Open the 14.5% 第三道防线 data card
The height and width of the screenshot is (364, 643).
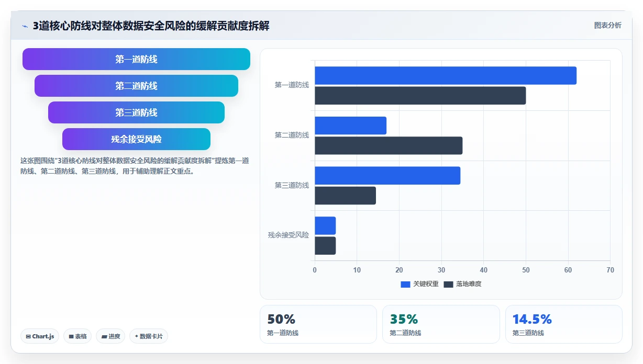(564, 324)
